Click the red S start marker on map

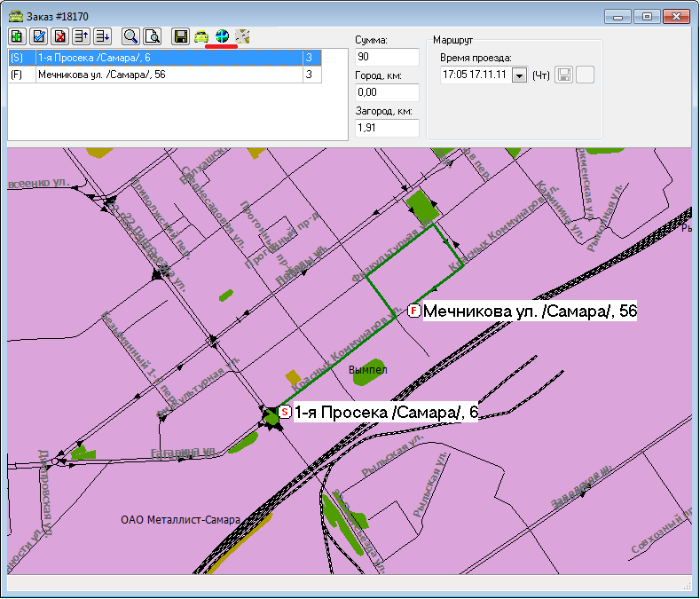click(285, 412)
